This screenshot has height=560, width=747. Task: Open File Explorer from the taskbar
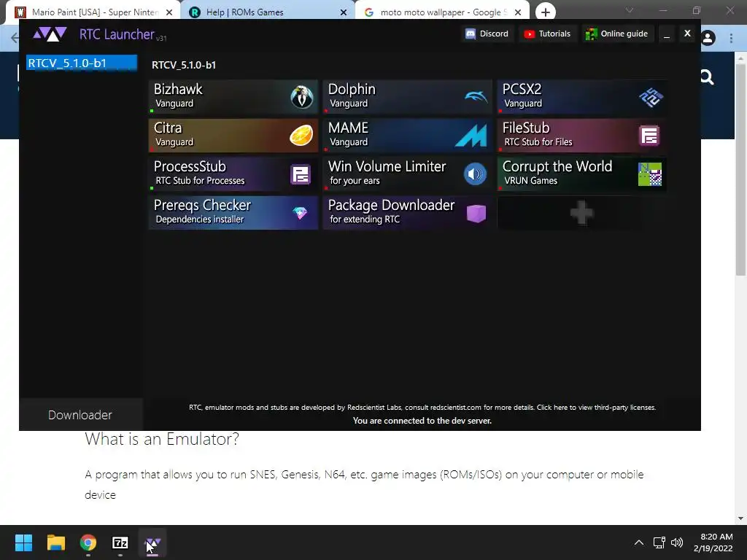55,542
